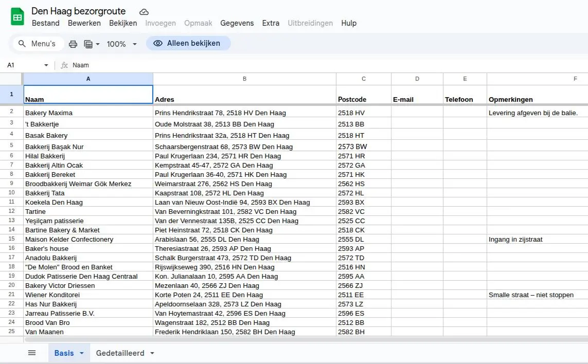Screen dimensions: 588x364
Task: Click the eye icon on Alleen bekijken
Action: pyautogui.click(x=157, y=44)
